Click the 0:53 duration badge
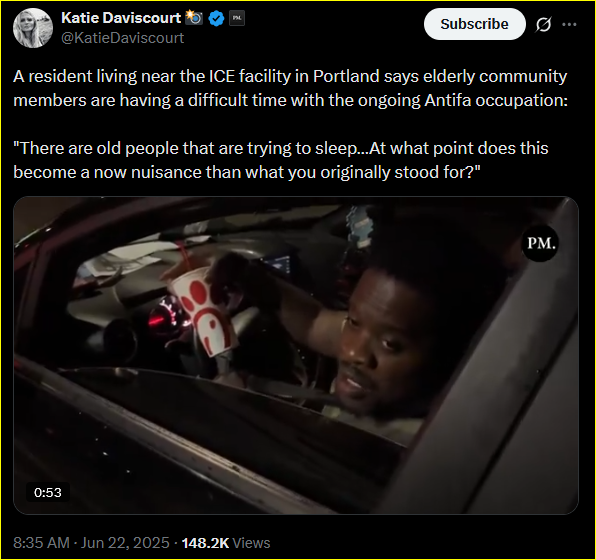Viewport: 596px width, 560px height. coord(48,492)
